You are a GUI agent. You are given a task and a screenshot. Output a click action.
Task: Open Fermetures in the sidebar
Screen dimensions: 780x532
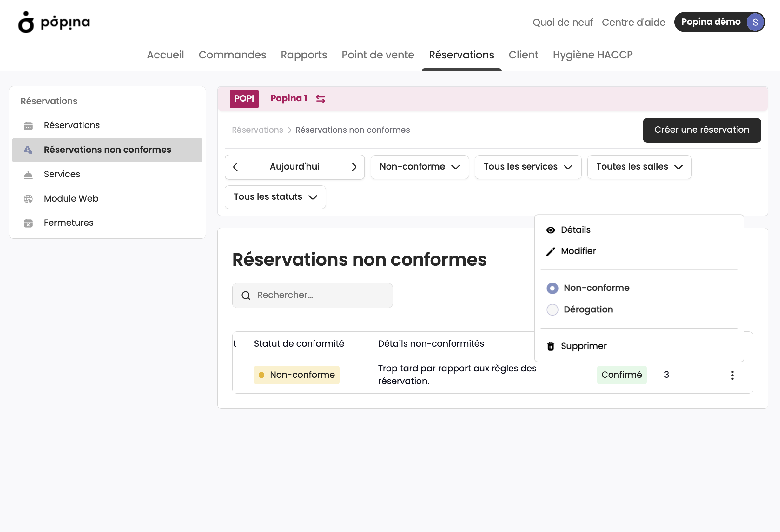click(107, 223)
